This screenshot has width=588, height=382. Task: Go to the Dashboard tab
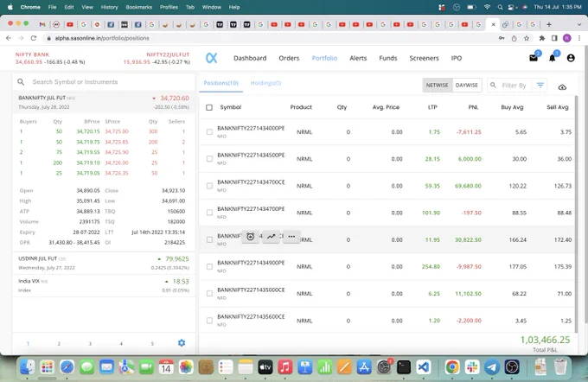(250, 58)
